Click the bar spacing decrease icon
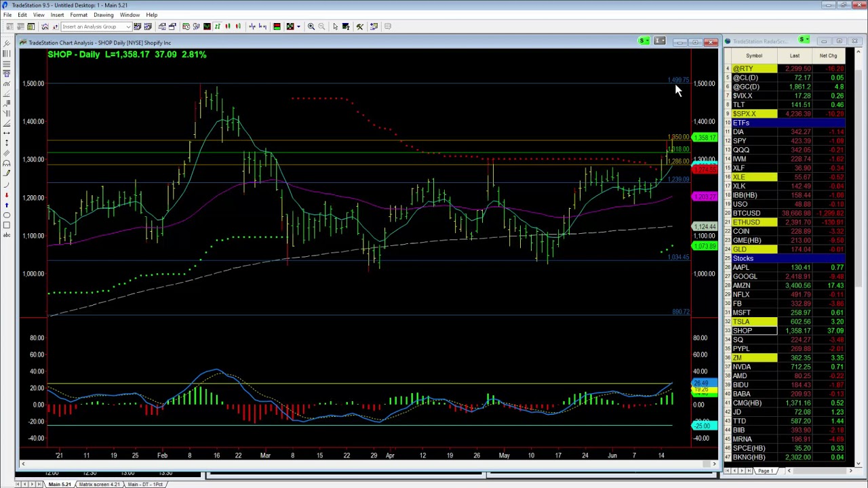Image resolution: width=868 pixels, height=488 pixels. pos(252,26)
